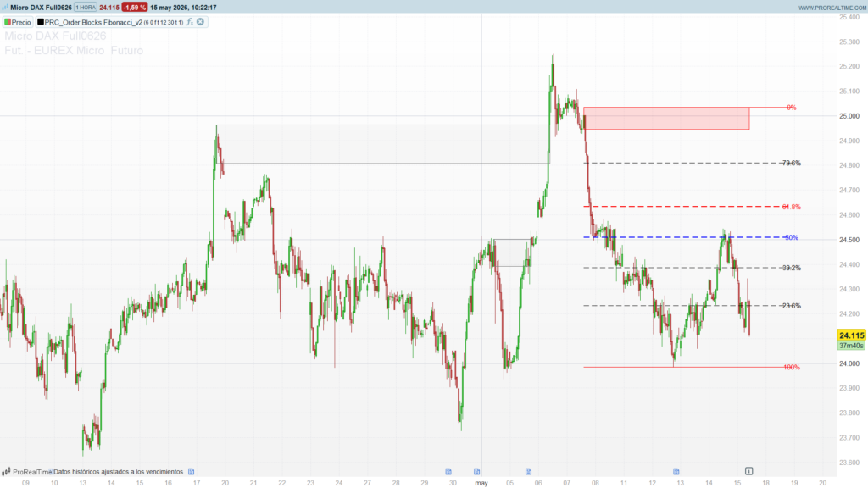Image resolution: width=868 pixels, height=488 pixels.
Task: Click the event note icon left of the may label
Action: tap(476, 471)
